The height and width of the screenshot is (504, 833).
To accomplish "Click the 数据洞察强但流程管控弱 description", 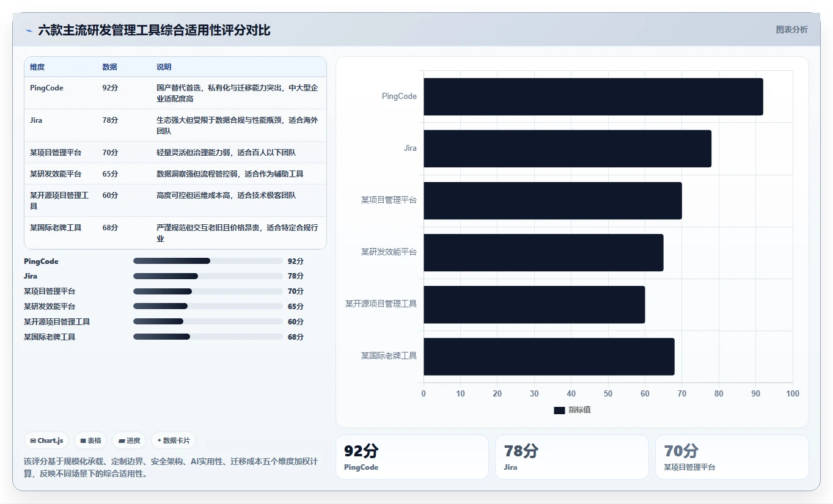I will 230,174.
